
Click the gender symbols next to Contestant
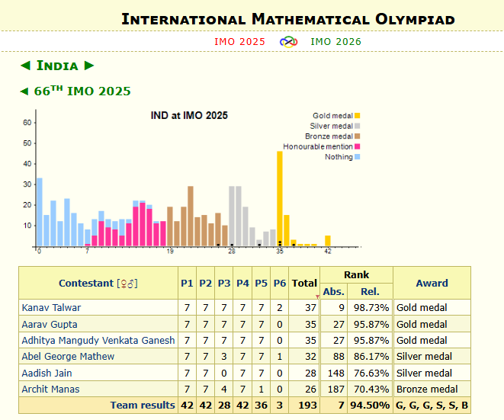127,284
